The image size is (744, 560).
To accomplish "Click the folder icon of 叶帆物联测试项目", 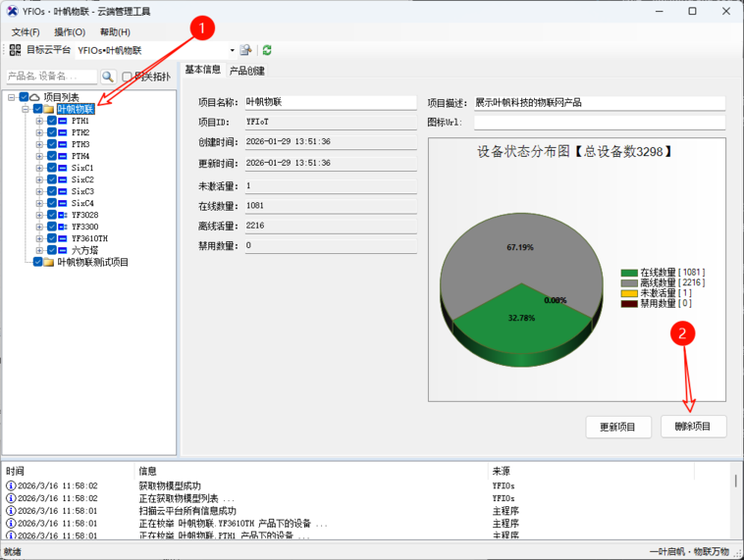I will coord(48,262).
